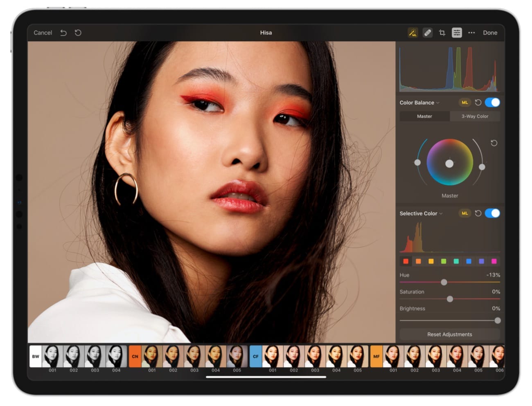Select the CF preset group label
This screenshot has width=532, height=406.
click(x=256, y=357)
